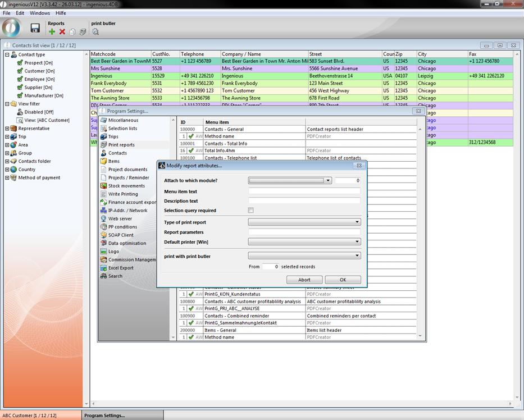
Task: Open the Hilfe menu
Action: (61, 13)
